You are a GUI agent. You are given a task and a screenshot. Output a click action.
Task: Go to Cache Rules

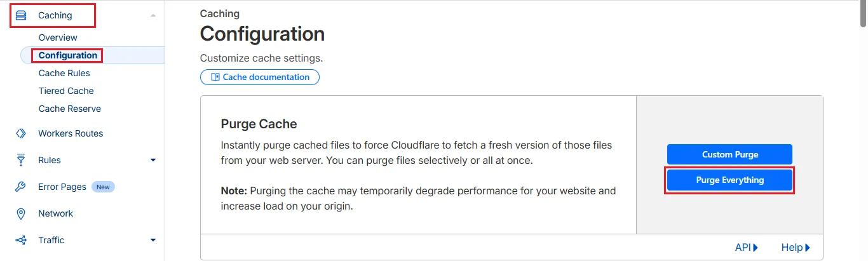click(x=64, y=73)
